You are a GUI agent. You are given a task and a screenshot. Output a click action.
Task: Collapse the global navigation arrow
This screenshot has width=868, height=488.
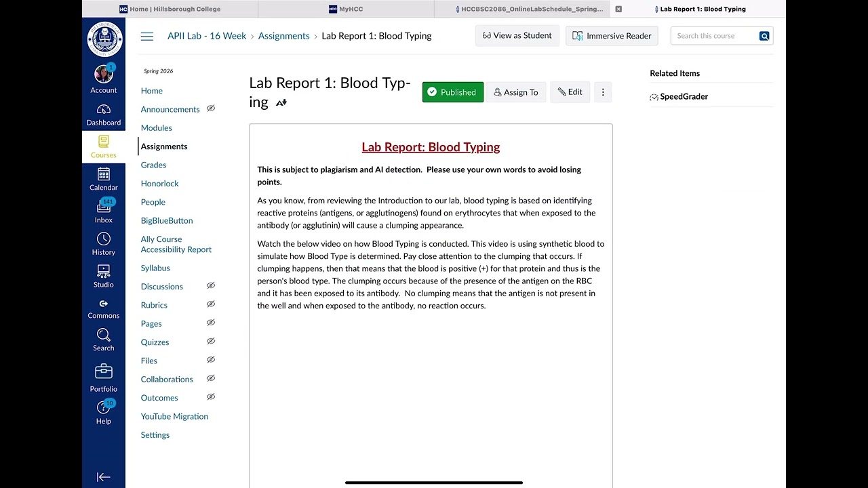pyautogui.click(x=104, y=477)
